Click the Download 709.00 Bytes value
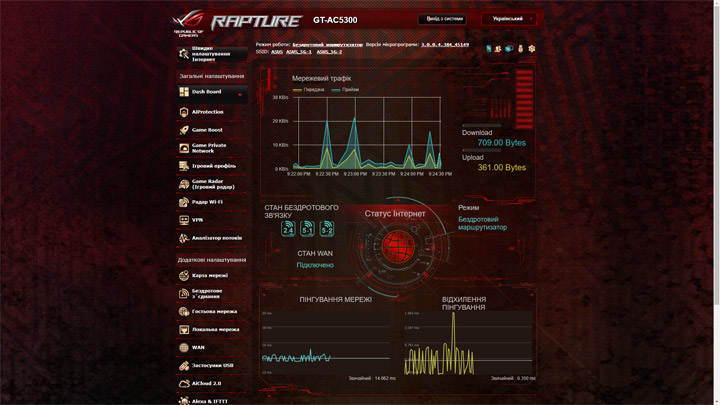720x405 pixels. (x=501, y=143)
